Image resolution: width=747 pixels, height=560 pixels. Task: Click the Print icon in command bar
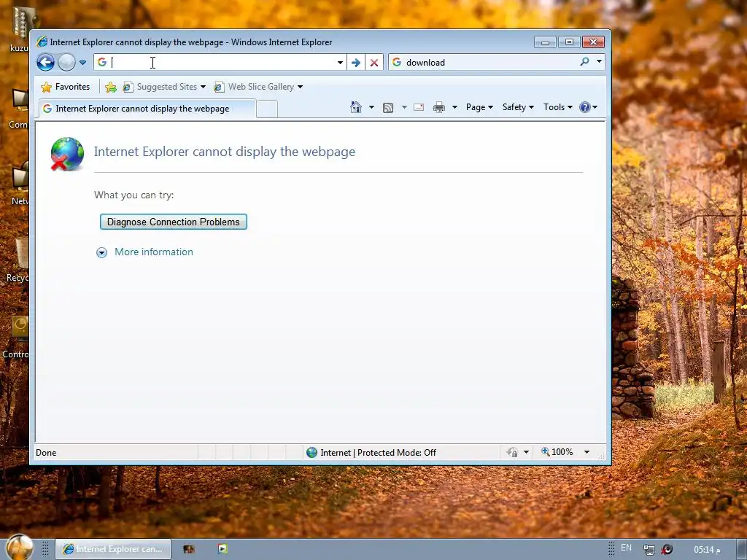(x=438, y=107)
